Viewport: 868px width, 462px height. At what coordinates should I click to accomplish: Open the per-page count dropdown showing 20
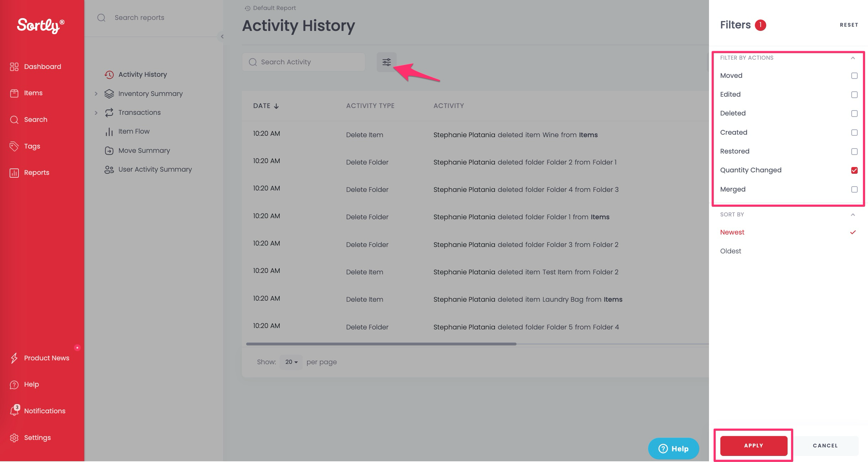click(x=291, y=362)
